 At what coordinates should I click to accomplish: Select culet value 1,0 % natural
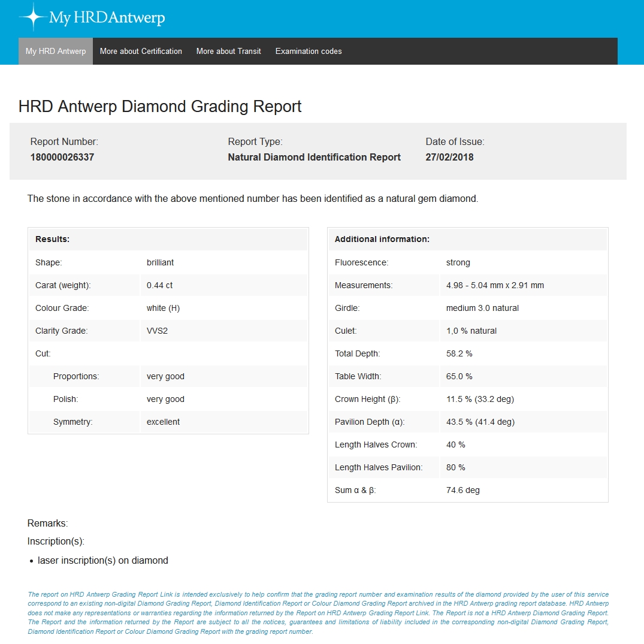click(471, 331)
